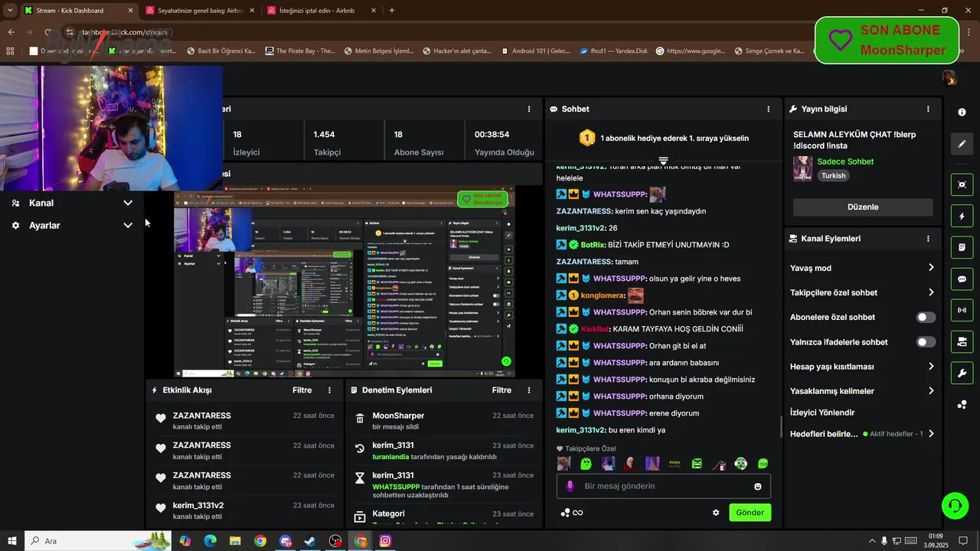Click trash icon beside MoonSharper moderation entry
The height and width of the screenshot is (551, 980).
(360, 419)
